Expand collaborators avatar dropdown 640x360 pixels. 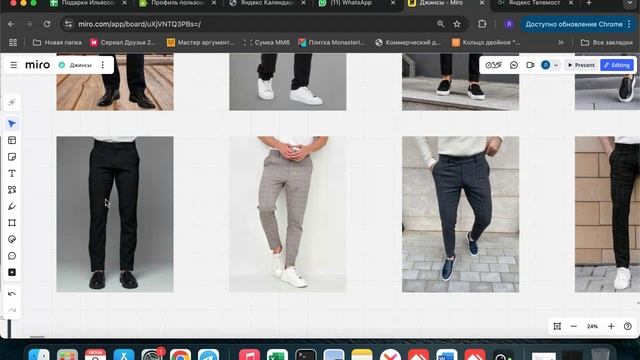point(556,65)
